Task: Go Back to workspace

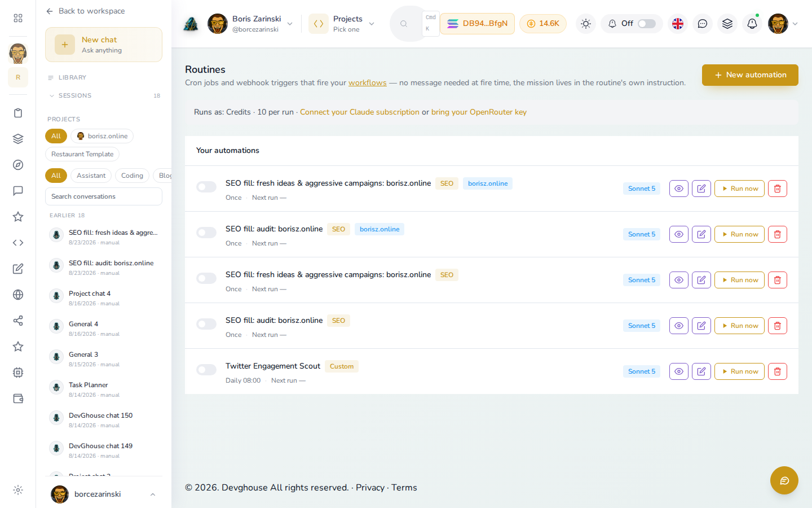Action: (x=86, y=11)
